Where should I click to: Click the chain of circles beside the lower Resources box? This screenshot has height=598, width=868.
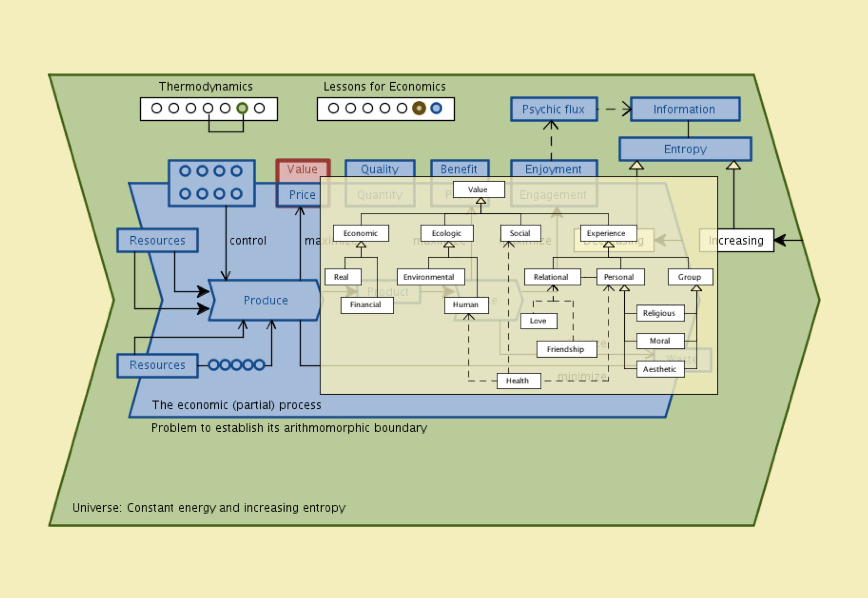pyautogui.click(x=236, y=365)
